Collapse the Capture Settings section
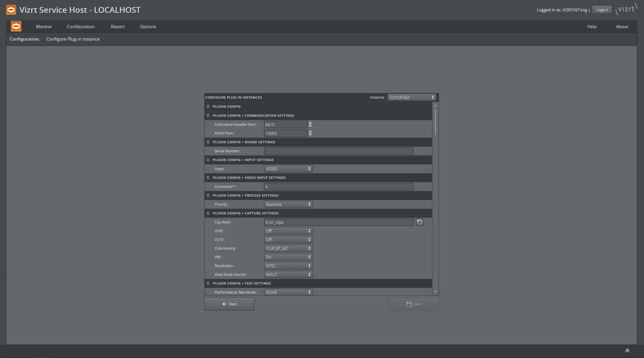The width and height of the screenshot is (644, 358). 208,213
